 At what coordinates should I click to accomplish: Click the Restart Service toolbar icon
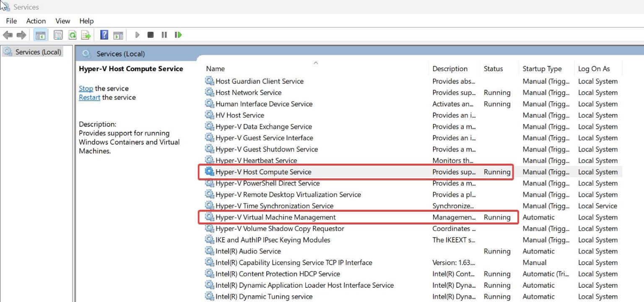click(178, 35)
